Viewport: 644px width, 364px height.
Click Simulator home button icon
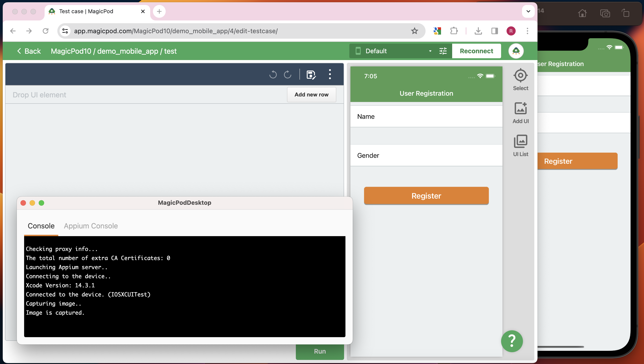click(582, 13)
